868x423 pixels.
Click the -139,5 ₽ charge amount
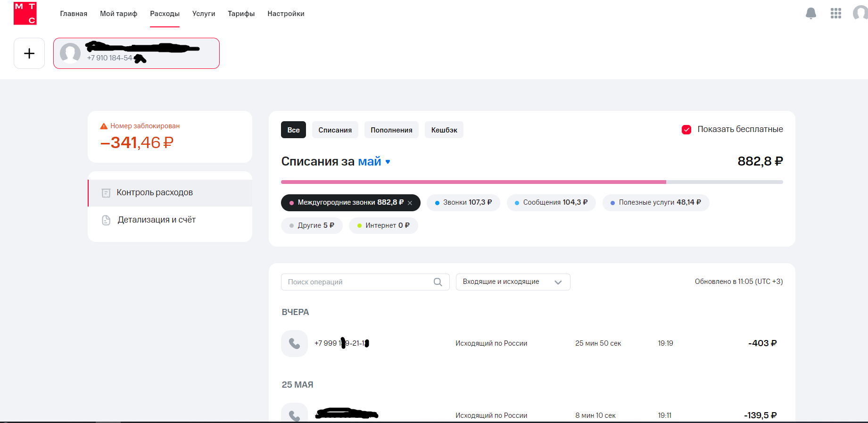(760, 415)
